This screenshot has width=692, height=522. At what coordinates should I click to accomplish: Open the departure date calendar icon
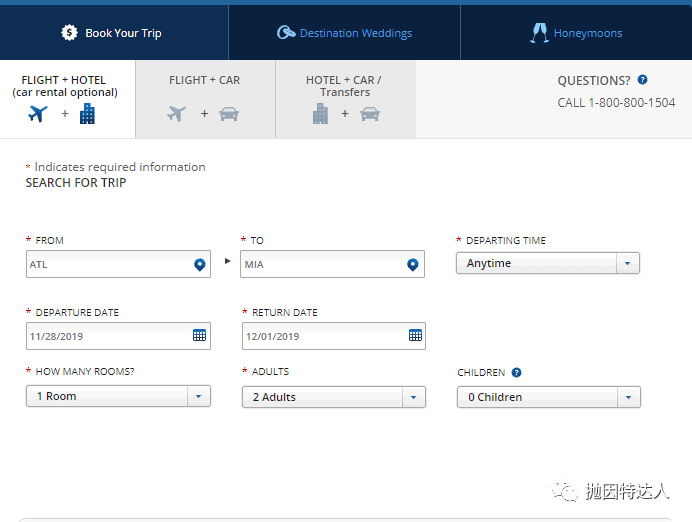(x=199, y=336)
